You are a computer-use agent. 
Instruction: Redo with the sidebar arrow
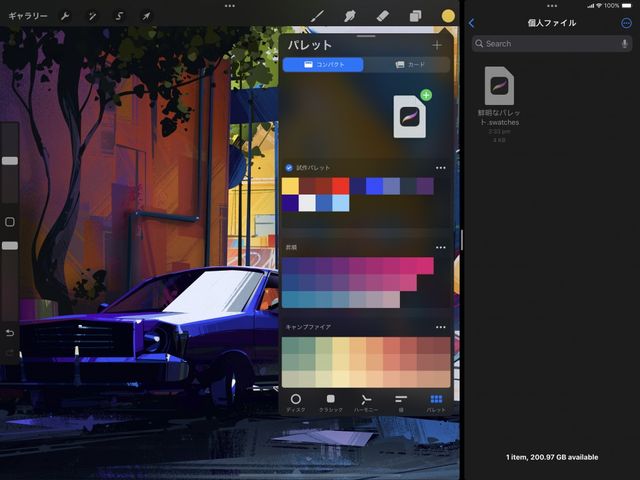pyautogui.click(x=10, y=353)
